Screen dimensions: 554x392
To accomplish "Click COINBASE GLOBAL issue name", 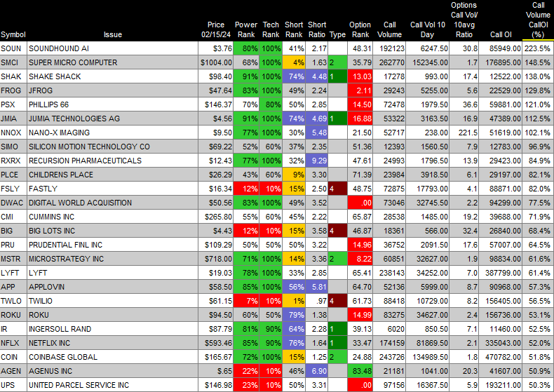I will coord(63,357).
